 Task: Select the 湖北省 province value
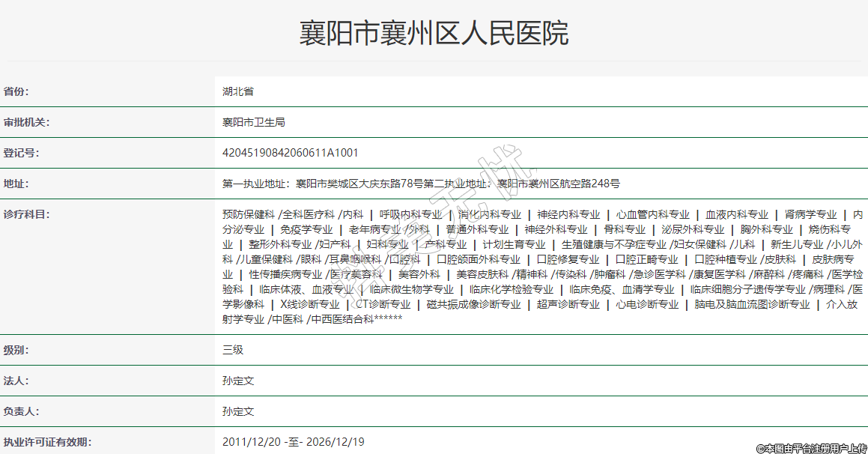coord(237,91)
